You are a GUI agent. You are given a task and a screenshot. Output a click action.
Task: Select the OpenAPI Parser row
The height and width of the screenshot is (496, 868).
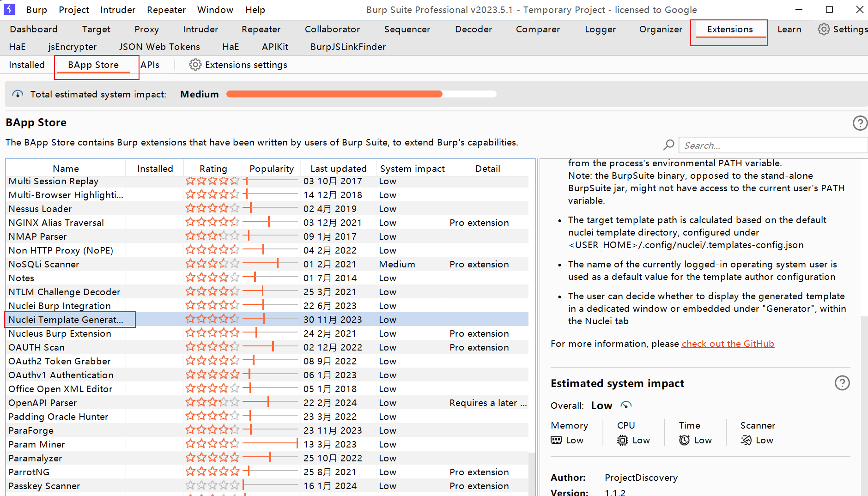click(267, 402)
